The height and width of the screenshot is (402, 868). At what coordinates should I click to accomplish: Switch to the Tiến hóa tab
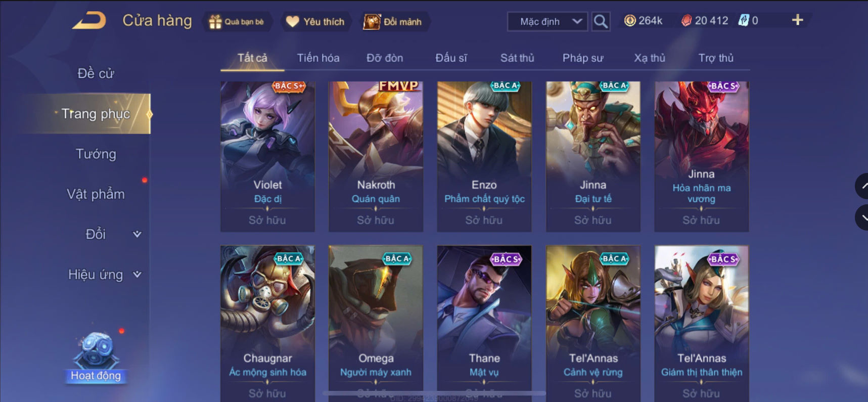[318, 58]
